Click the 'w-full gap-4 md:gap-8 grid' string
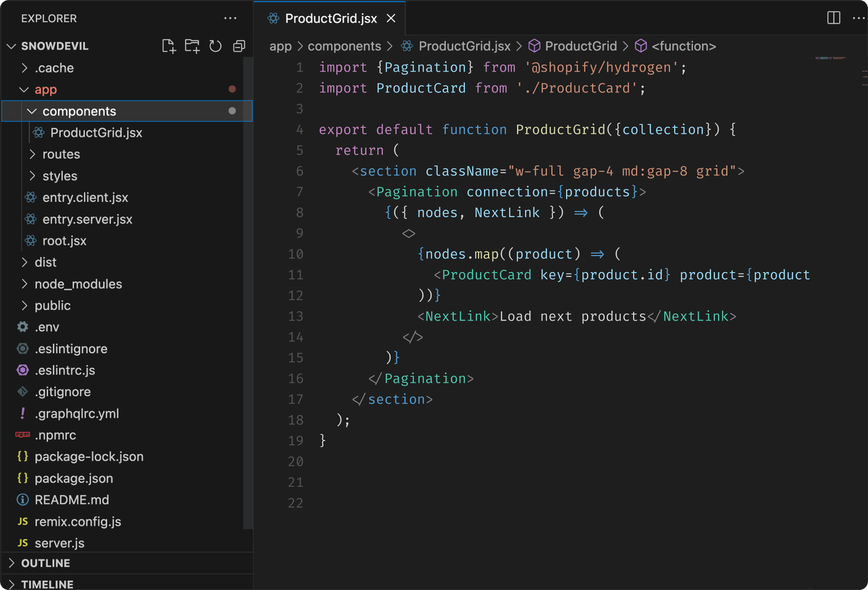The width and height of the screenshot is (868, 590). 622,171
